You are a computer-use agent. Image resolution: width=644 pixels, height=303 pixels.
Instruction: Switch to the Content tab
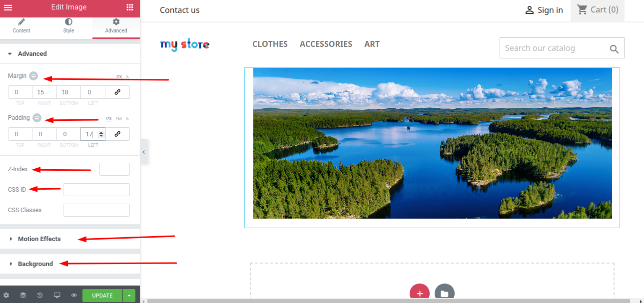pos(21,26)
